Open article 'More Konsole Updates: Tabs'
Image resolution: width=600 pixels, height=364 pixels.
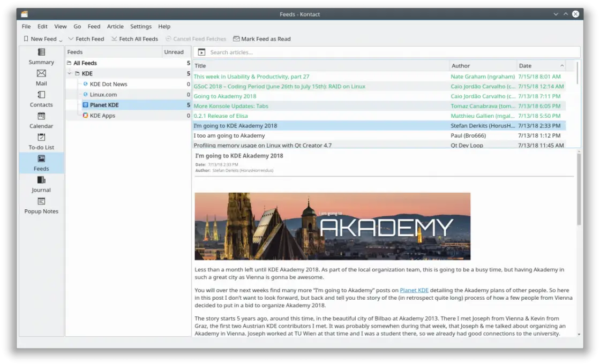tap(379, 106)
